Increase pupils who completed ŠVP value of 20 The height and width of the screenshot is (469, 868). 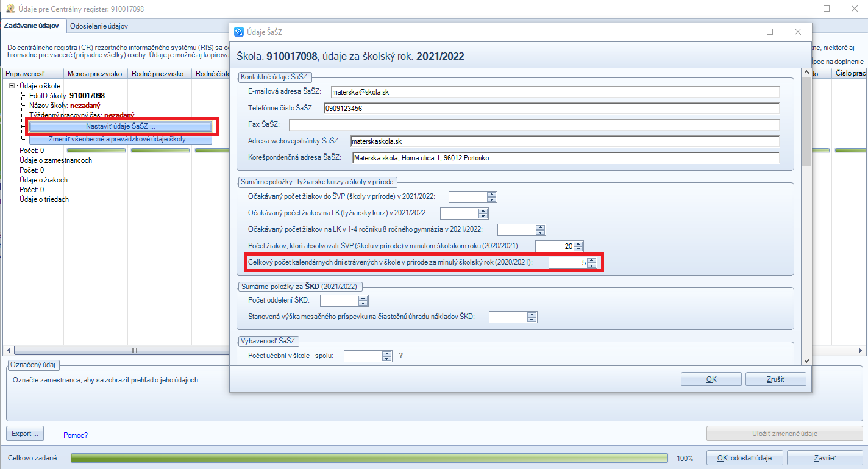578,244
